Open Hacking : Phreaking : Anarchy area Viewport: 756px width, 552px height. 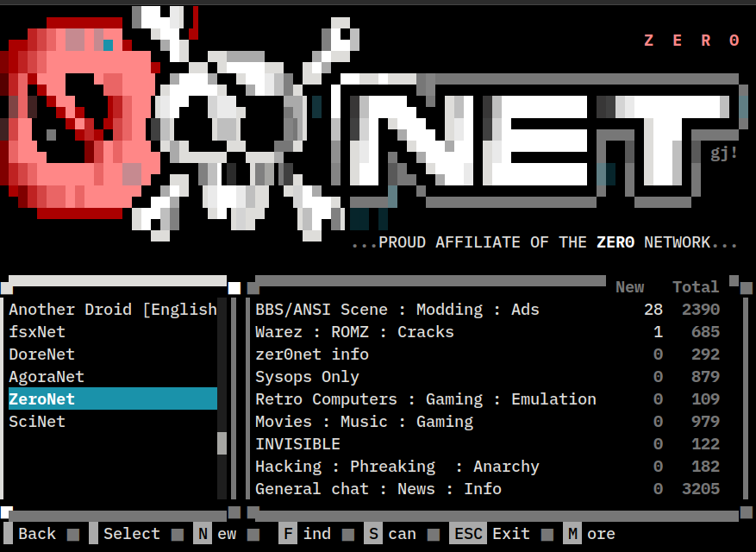[x=397, y=467]
